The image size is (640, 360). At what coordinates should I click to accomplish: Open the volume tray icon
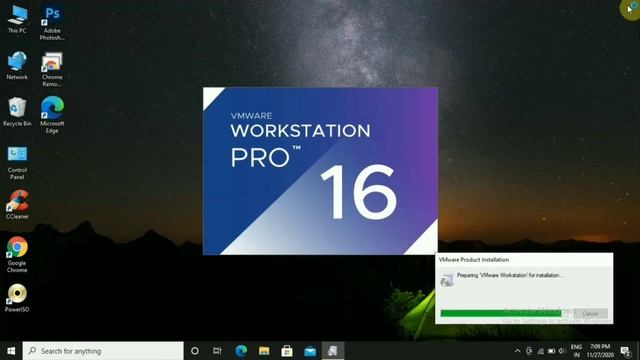click(562, 351)
